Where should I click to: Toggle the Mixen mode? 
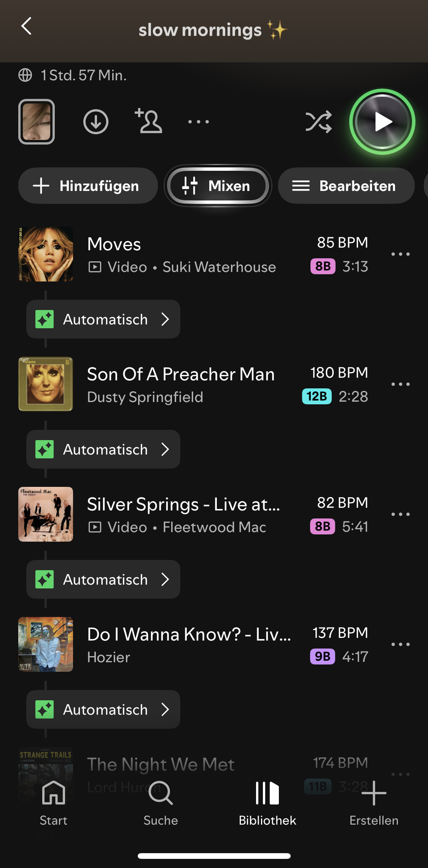coord(218,186)
